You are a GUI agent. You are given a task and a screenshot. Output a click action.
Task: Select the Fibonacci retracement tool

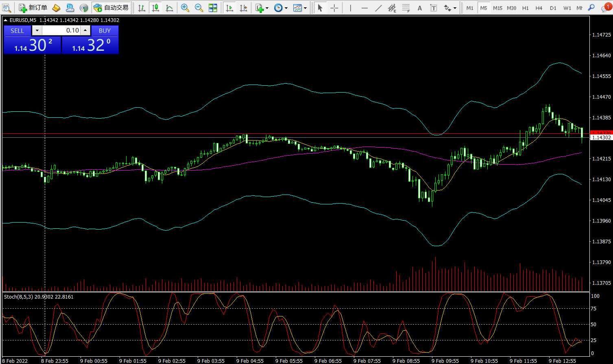(x=406, y=8)
